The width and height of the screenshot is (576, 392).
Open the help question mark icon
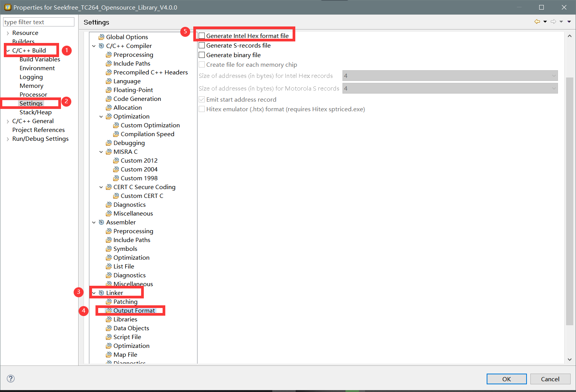point(11,379)
